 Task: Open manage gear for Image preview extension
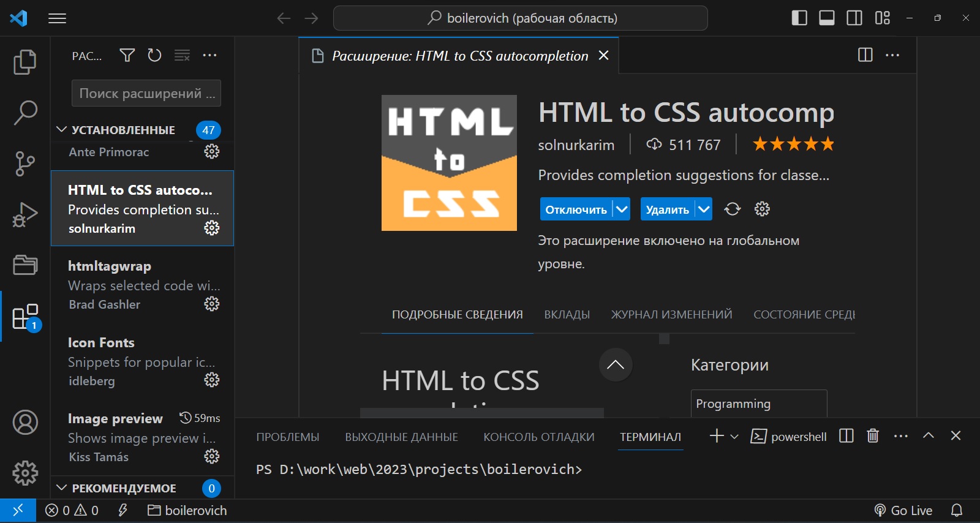[x=212, y=456]
